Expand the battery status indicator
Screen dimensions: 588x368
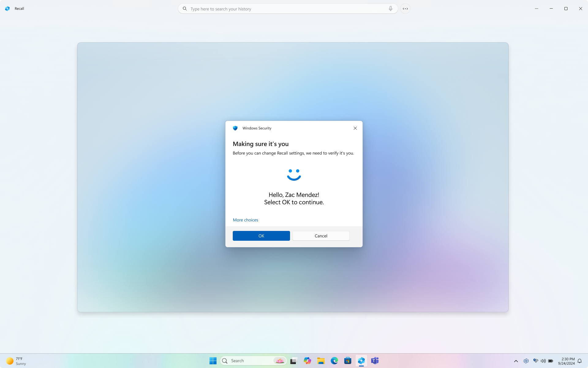(550, 361)
